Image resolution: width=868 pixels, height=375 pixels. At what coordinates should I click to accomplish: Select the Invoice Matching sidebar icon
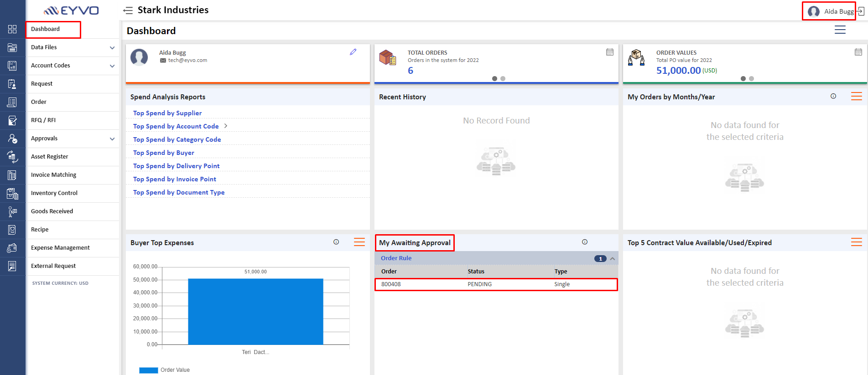click(x=12, y=175)
